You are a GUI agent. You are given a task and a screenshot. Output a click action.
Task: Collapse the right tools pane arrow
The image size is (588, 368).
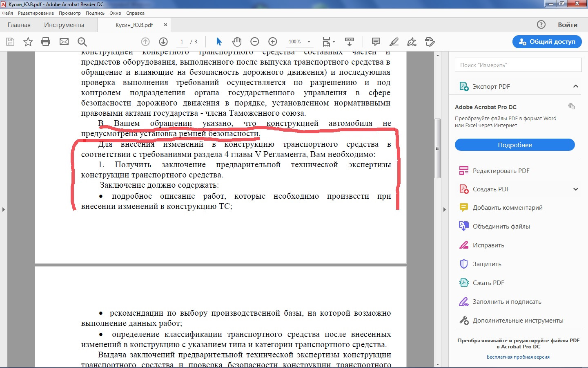click(445, 209)
